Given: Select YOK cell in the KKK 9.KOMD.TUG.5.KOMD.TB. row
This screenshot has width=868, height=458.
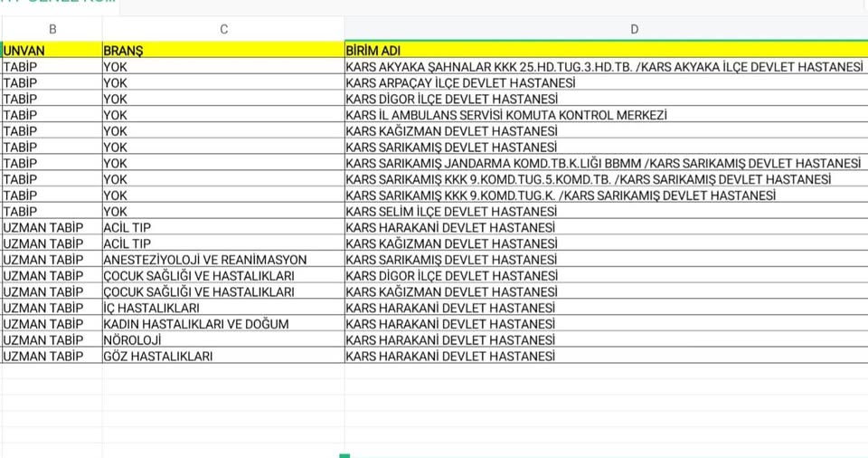Looking at the screenshot, I should [223, 179].
